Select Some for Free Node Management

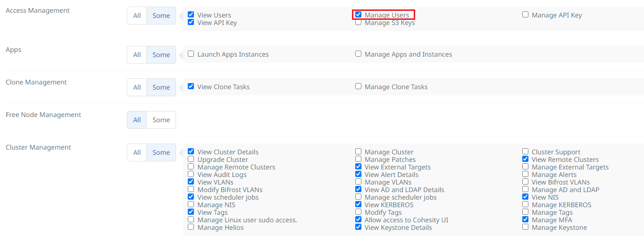click(x=161, y=120)
